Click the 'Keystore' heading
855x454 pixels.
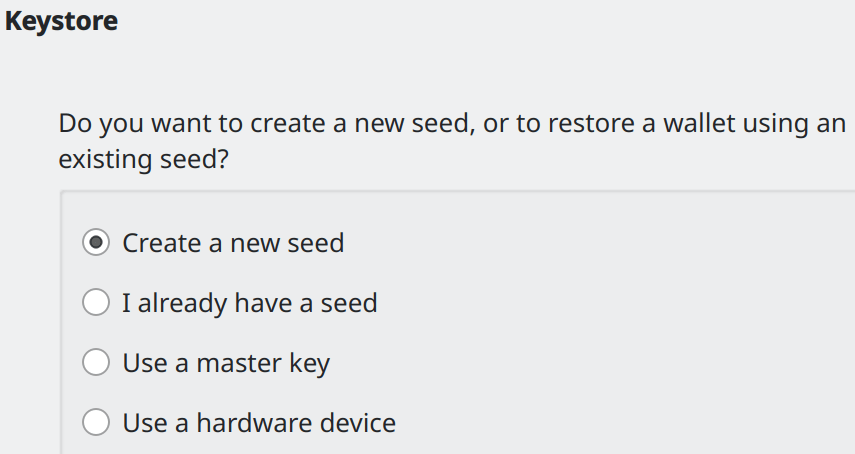pyautogui.click(x=62, y=21)
